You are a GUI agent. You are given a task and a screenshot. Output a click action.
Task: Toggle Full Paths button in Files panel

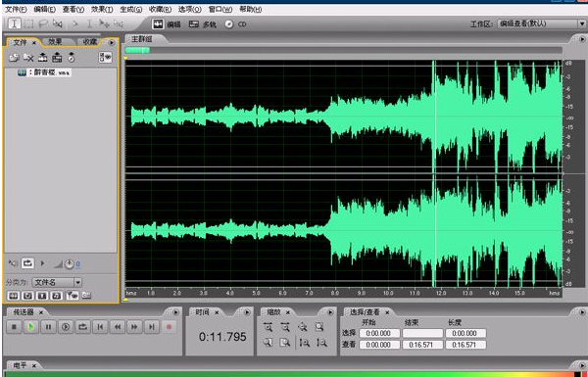86,296
